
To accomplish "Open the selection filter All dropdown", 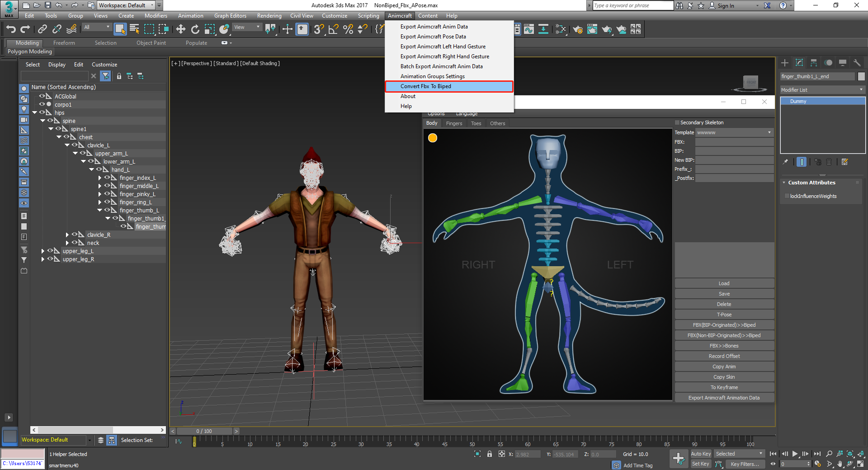I will (97, 28).
